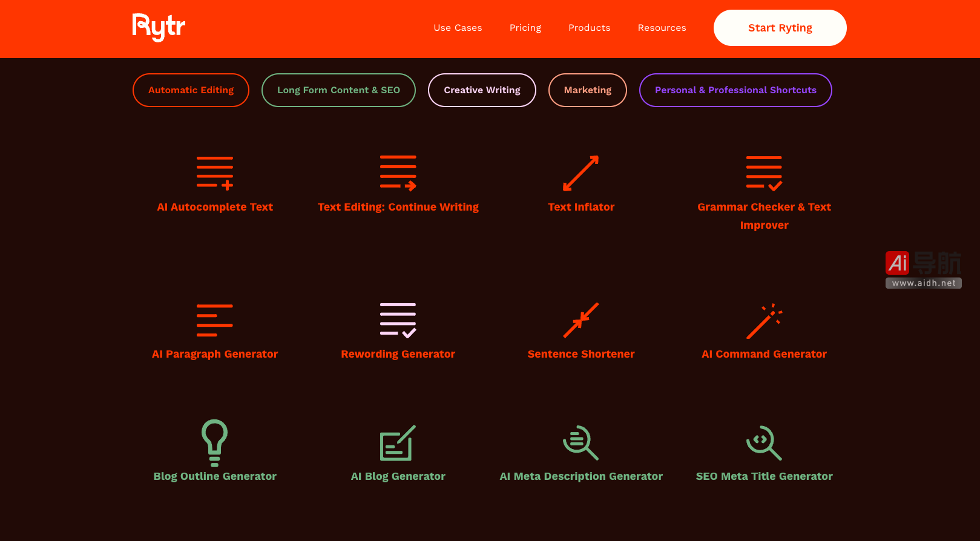Image resolution: width=980 pixels, height=541 pixels.
Task: Open the AI Paragraph Generator link
Action: (215, 354)
